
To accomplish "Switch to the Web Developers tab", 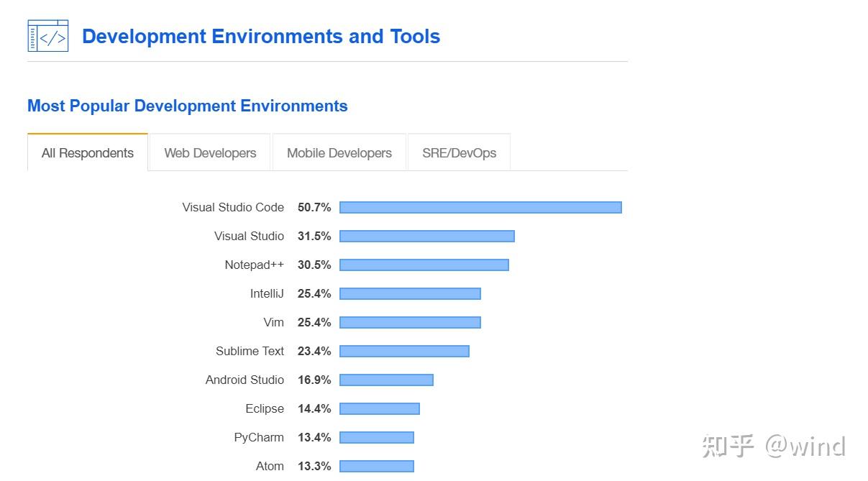I will click(209, 152).
